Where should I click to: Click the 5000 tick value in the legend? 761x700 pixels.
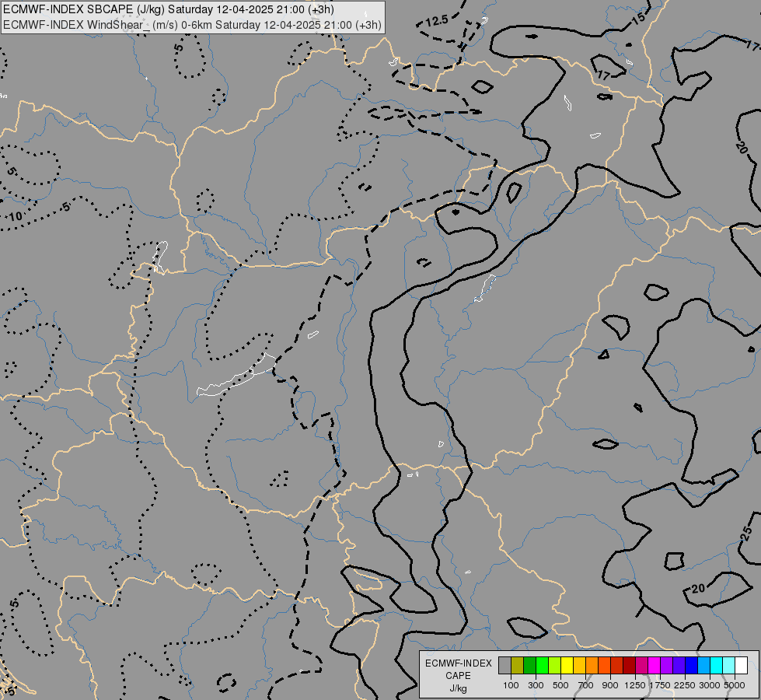[x=735, y=685]
